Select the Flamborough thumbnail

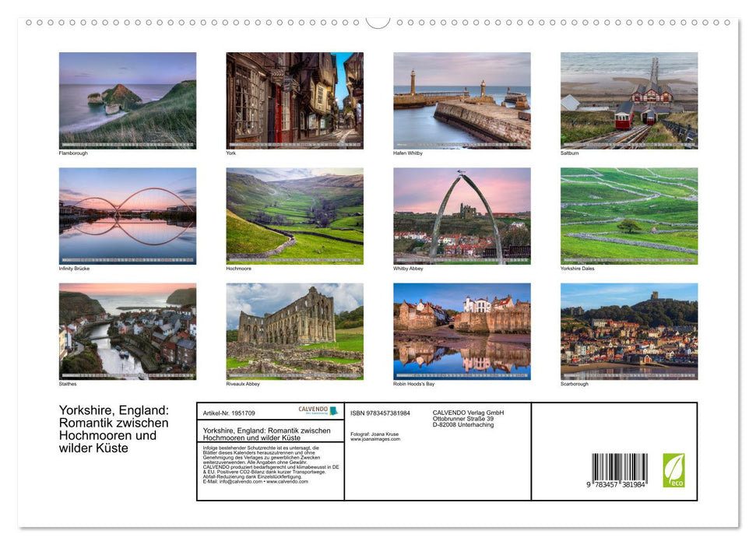[127, 100]
